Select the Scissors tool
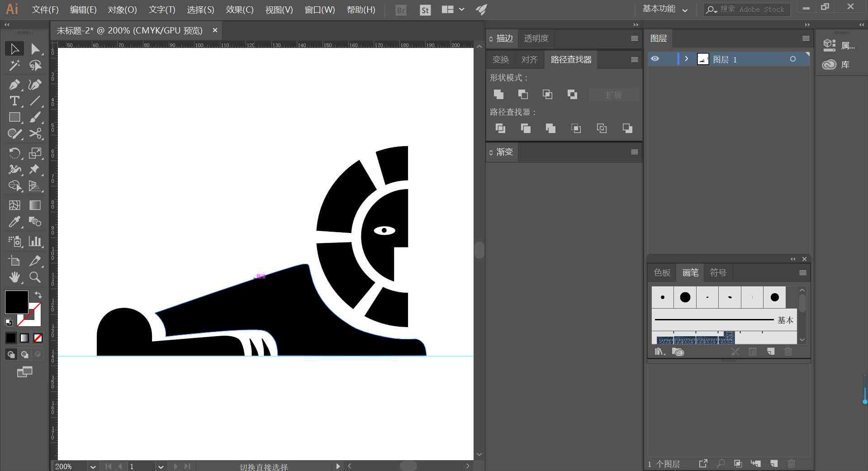868x471 pixels. point(35,133)
